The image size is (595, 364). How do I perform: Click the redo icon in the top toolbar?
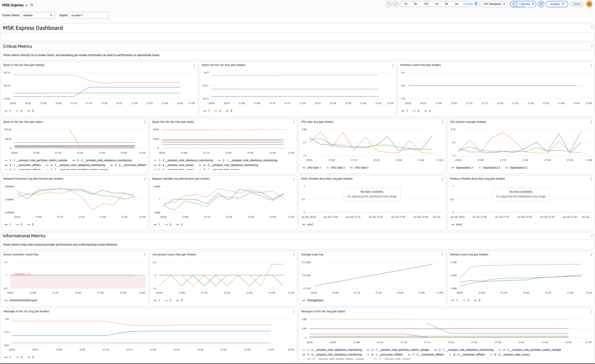tap(396, 4)
